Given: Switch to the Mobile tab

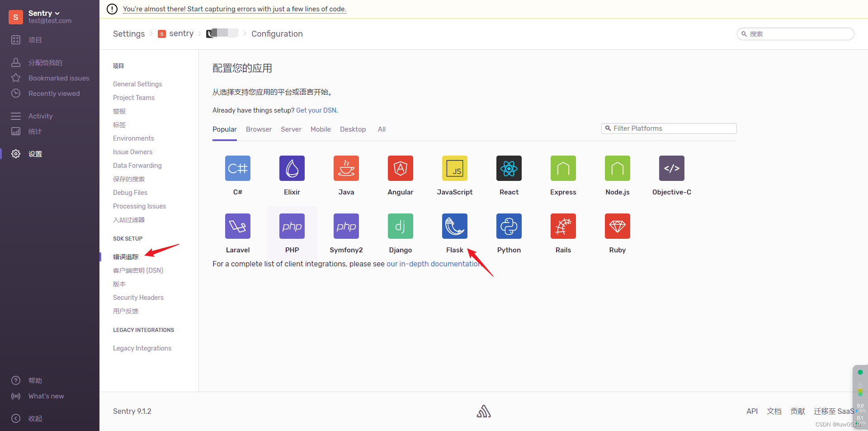Looking at the screenshot, I should (321, 129).
